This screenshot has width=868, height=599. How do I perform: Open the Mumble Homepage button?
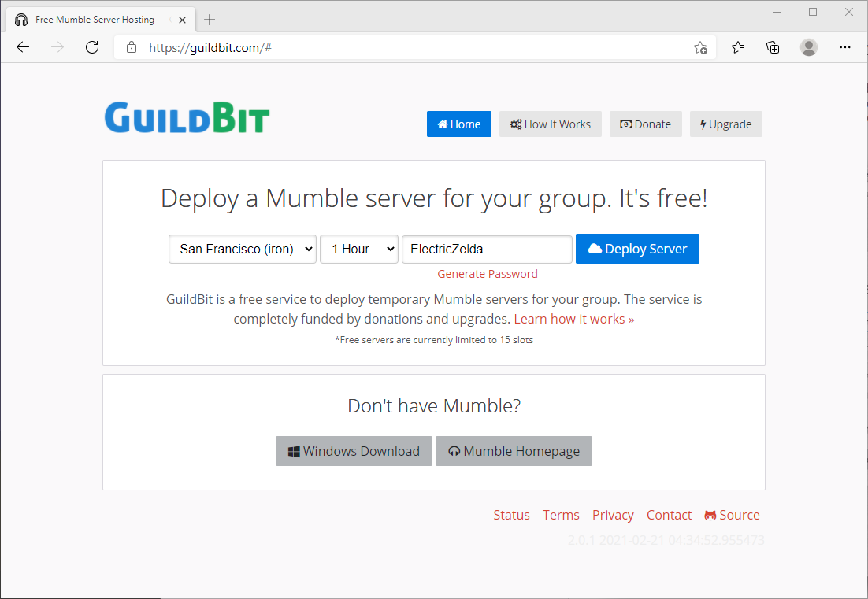pos(514,451)
